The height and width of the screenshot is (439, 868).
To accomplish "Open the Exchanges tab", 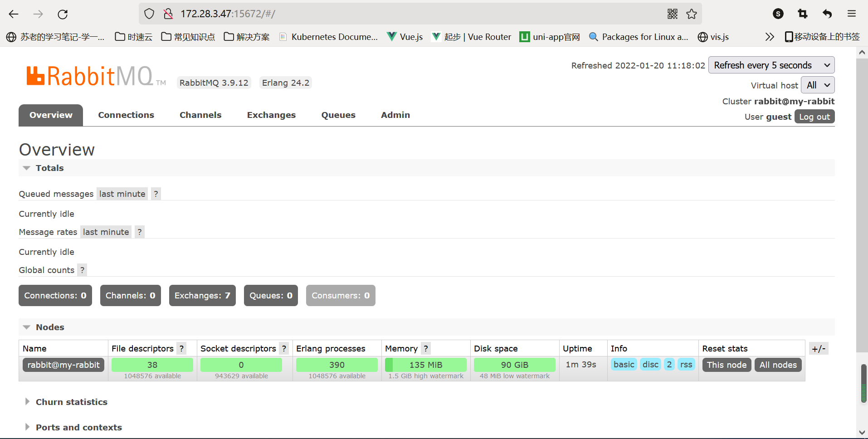I will (271, 115).
